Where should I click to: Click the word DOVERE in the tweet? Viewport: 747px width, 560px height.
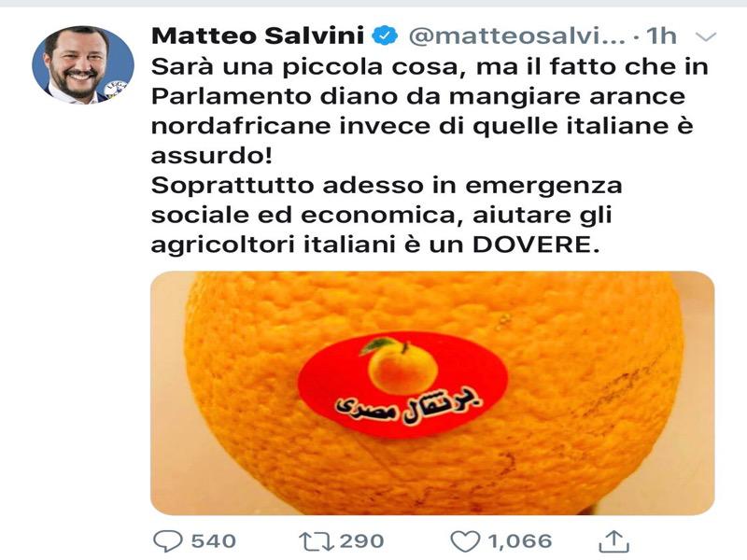point(536,245)
